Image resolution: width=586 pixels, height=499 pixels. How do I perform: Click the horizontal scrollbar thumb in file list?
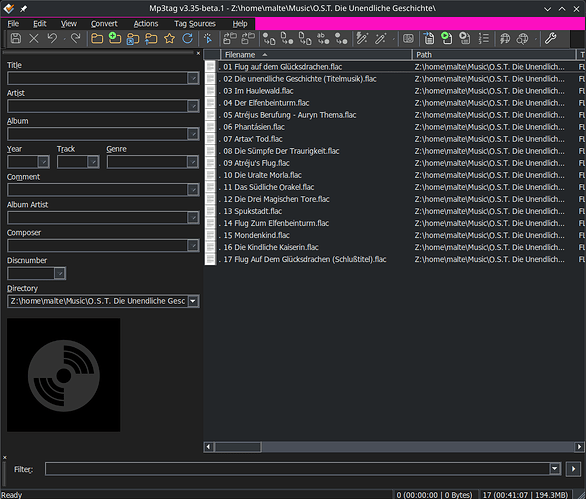pos(238,447)
